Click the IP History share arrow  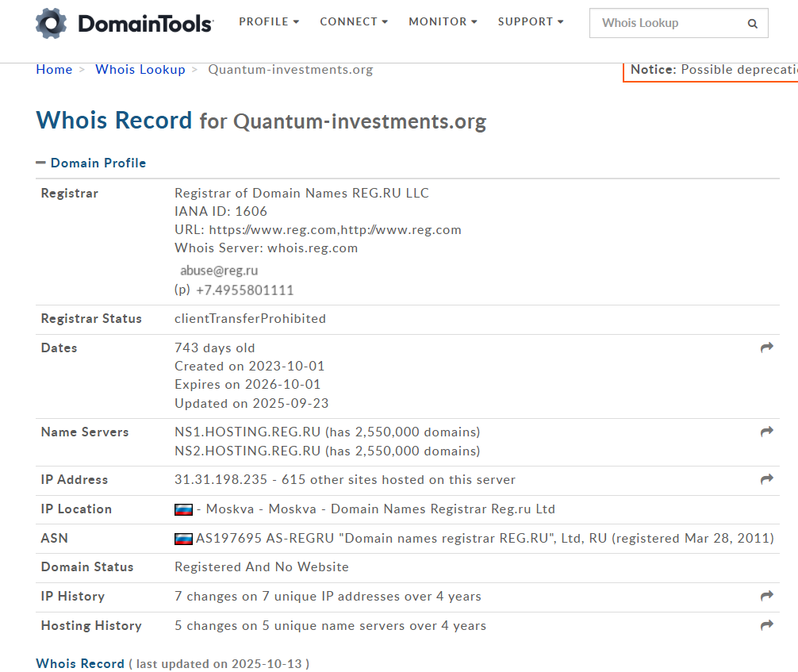click(766, 596)
